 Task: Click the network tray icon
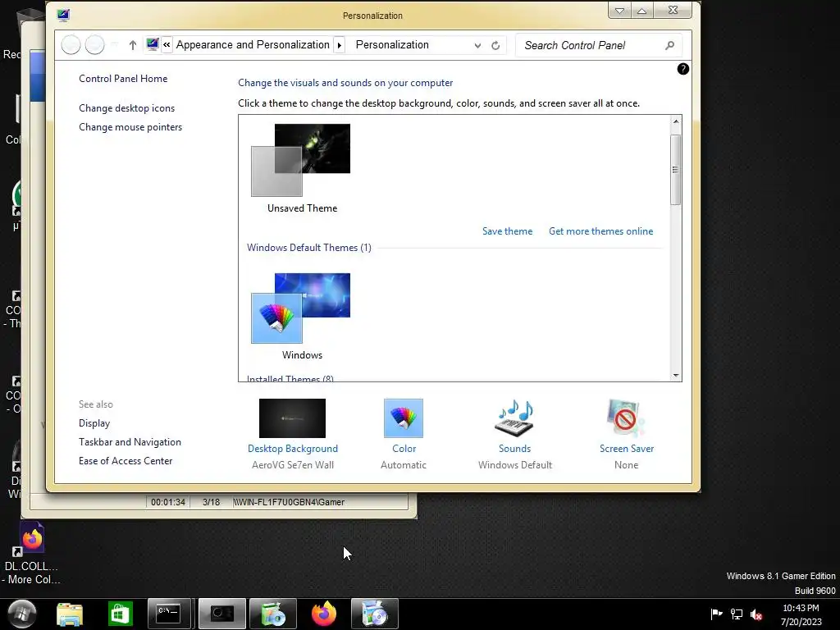point(737,614)
